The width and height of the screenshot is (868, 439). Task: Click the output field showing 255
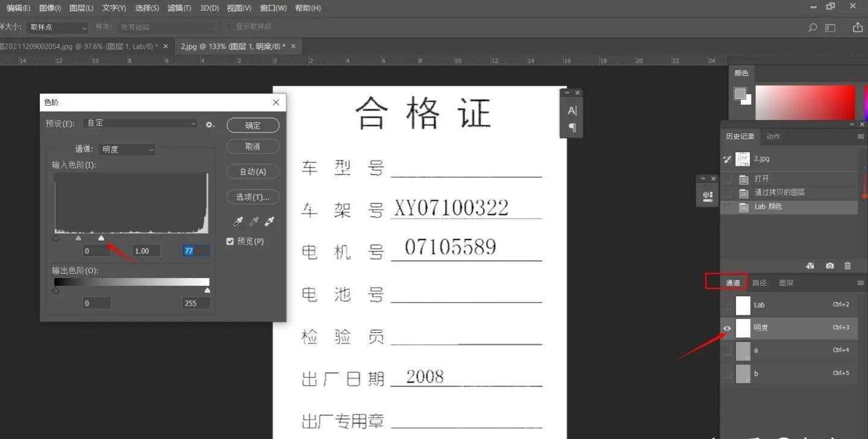tap(197, 303)
